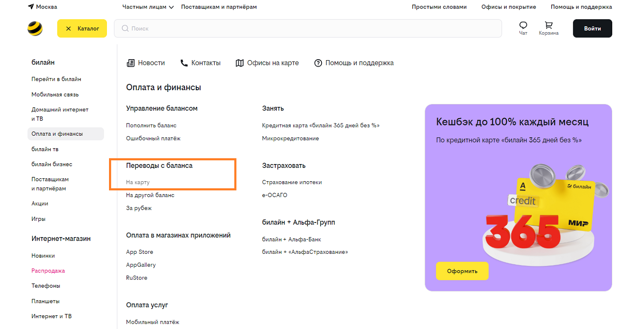Open the Ошибочный платёж link
The image size is (644, 329).
[153, 138]
